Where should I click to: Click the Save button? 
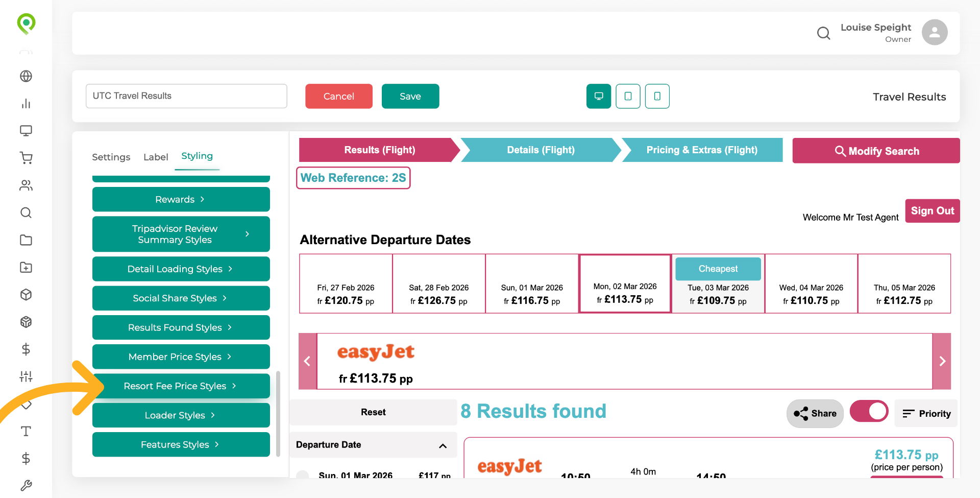[x=410, y=96]
